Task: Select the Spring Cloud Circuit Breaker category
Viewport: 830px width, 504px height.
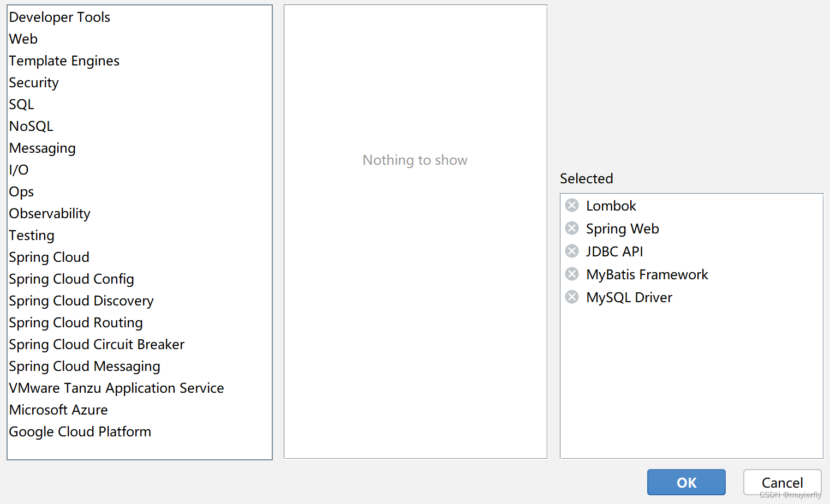Action: [140, 344]
